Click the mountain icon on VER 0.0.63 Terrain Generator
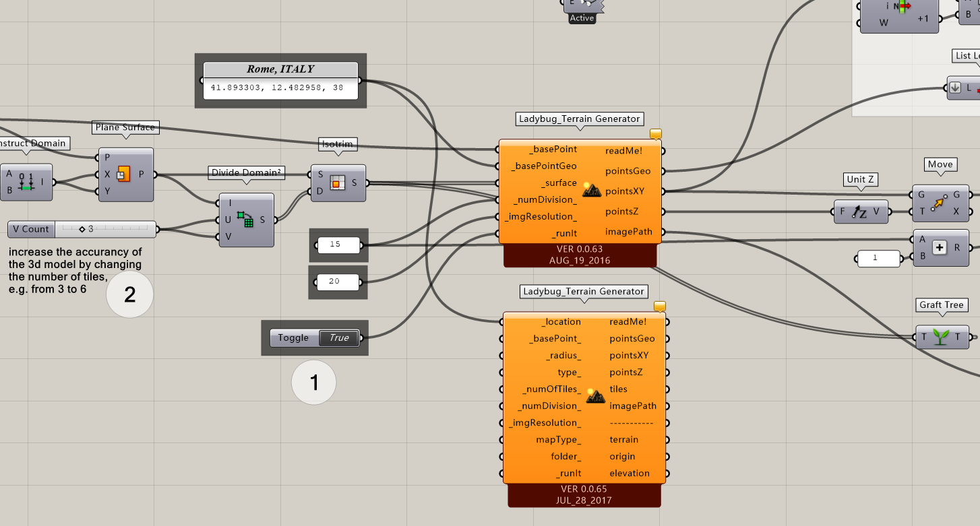 click(590, 189)
